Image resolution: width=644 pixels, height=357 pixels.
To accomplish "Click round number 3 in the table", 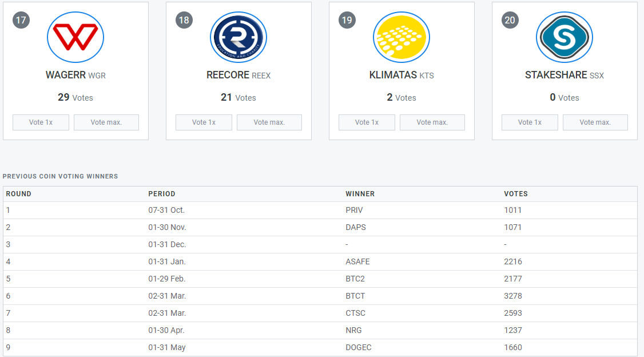I will [8, 245].
